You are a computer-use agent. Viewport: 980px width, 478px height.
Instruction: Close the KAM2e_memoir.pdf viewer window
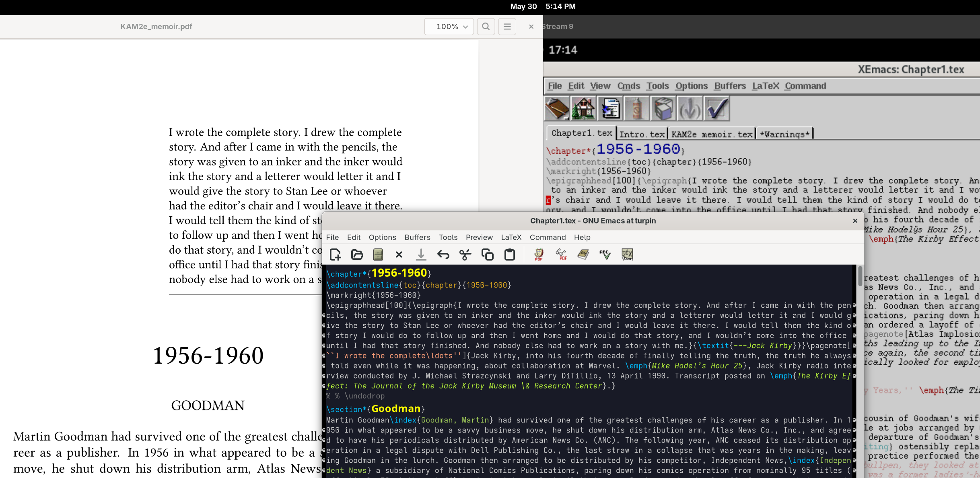[531, 27]
